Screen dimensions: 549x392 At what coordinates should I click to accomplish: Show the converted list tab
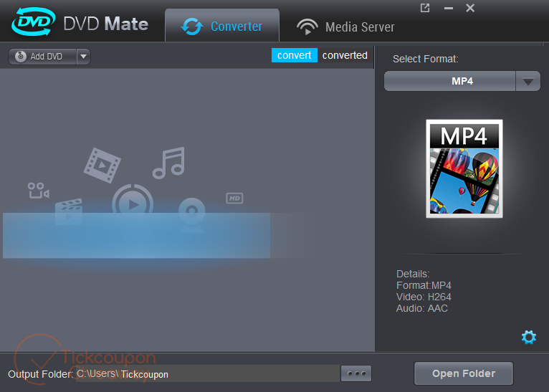click(345, 55)
